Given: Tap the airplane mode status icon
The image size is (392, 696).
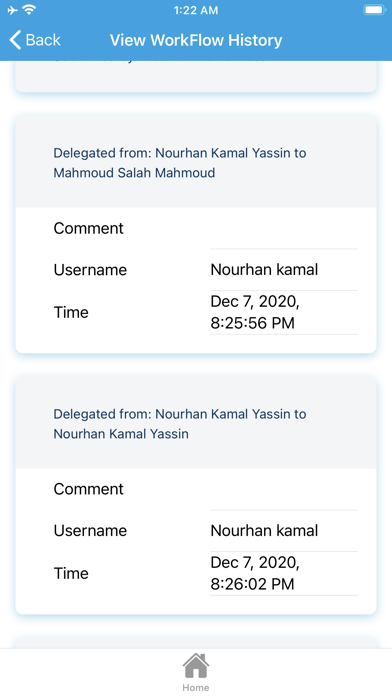Looking at the screenshot, I should click(13, 10).
